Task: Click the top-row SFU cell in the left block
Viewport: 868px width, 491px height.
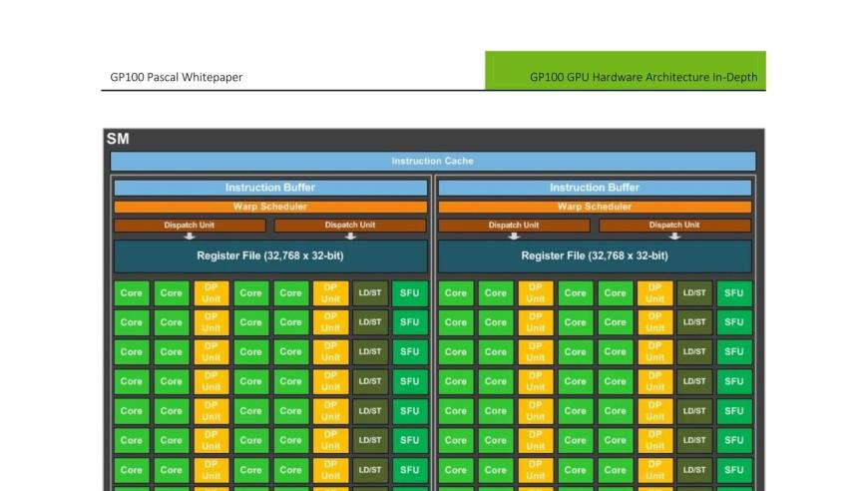Action: pyautogui.click(x=410, y=293)
